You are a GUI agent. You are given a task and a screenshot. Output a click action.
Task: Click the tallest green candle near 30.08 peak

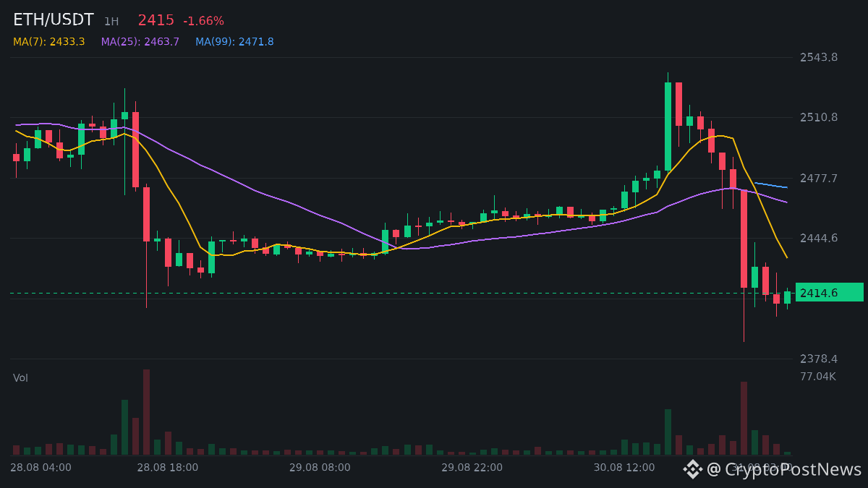(668, 126)
